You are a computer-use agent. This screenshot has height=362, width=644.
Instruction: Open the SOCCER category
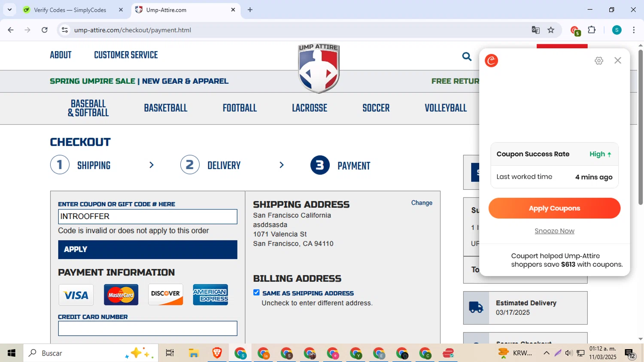pyautogui.click(x=376, y=108)
